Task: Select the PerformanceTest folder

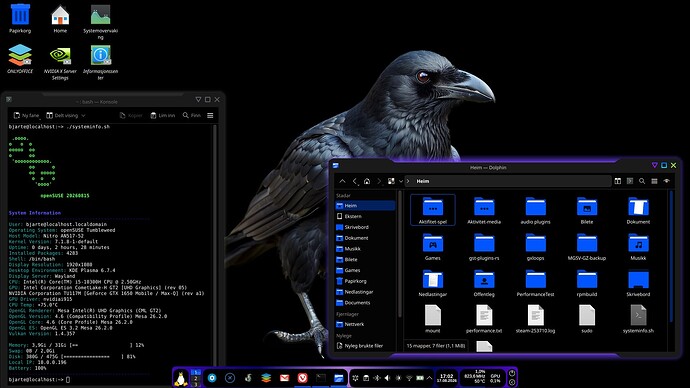Action: (x=536, y=283)
